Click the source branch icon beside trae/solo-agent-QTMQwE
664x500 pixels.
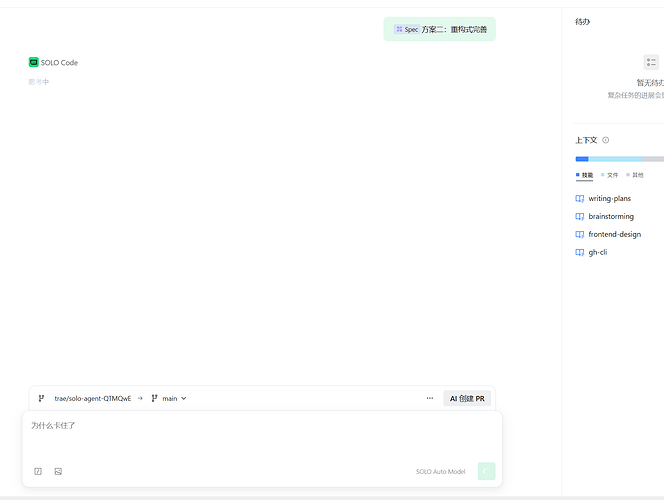(x=41, y=398)
